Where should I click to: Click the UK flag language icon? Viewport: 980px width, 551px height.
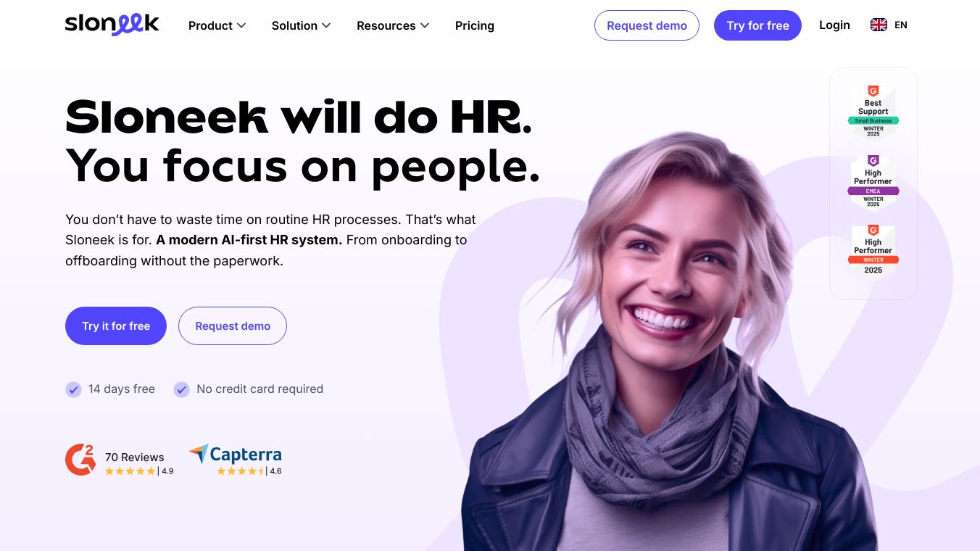coord(879,25)
